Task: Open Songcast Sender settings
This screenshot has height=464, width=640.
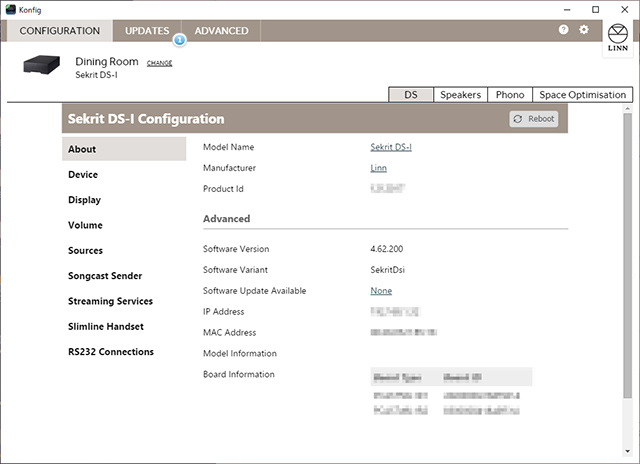Action: [105, 276]
